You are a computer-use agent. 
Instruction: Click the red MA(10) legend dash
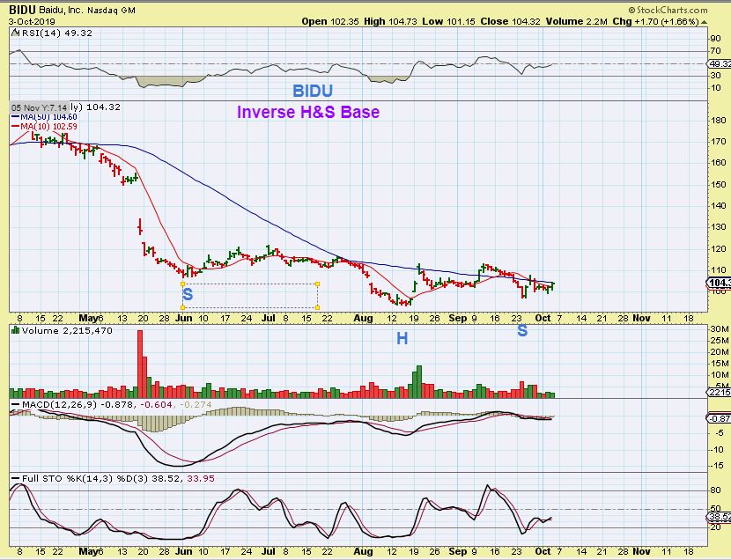point(15,126)
